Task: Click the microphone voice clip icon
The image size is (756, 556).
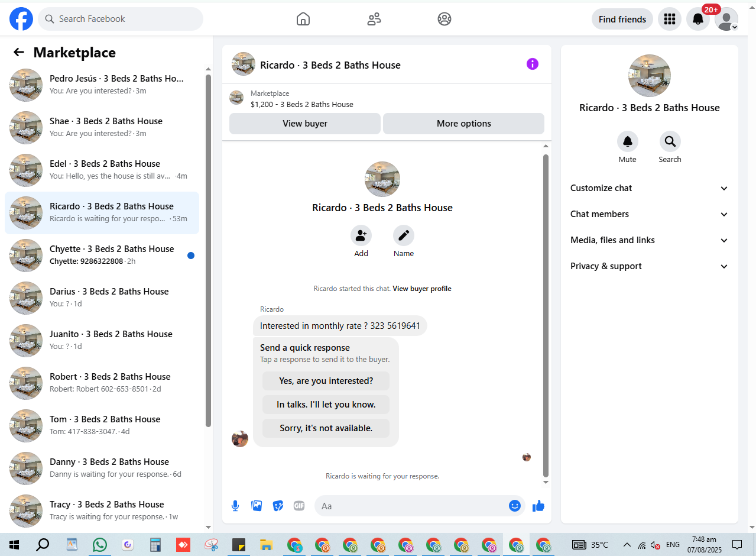Action: [x=235, y=506]
